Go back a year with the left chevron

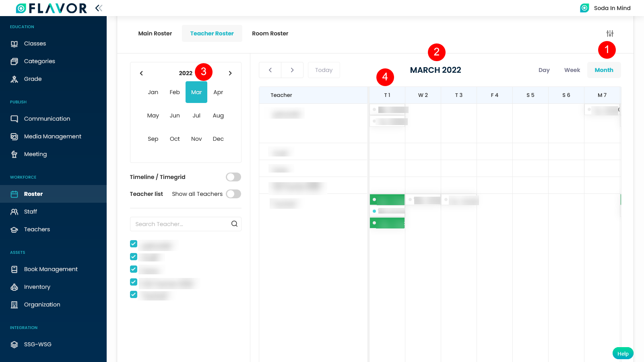point(141,73)
